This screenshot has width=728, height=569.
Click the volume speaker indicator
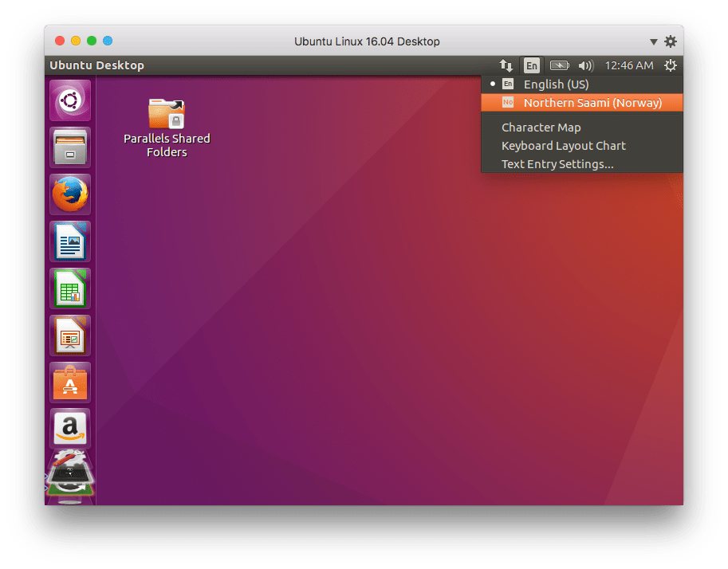coord(586,65)
